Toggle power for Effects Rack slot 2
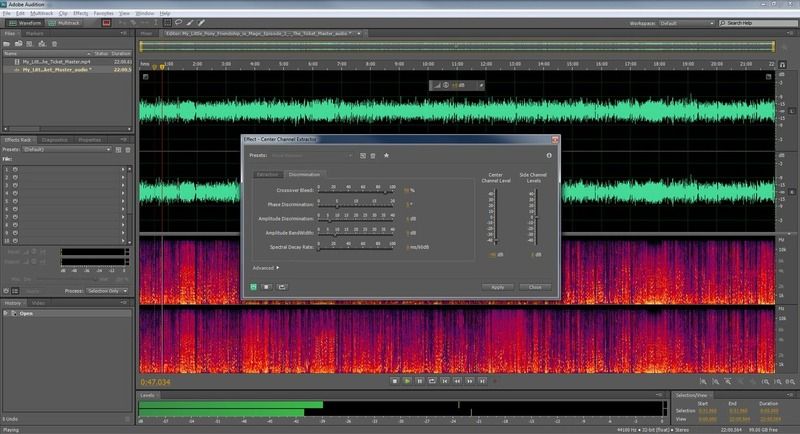Screen dimensions: 800x434 pos(15,177)
